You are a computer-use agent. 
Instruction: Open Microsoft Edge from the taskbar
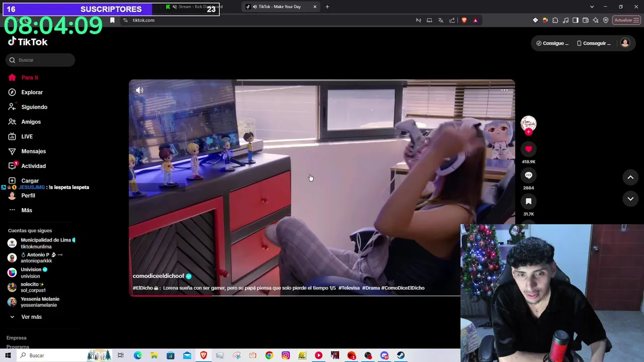pos(137,355)
